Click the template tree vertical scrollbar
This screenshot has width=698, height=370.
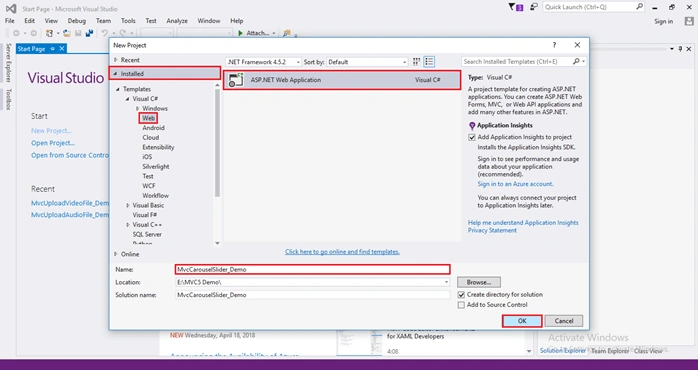(217, 142)
